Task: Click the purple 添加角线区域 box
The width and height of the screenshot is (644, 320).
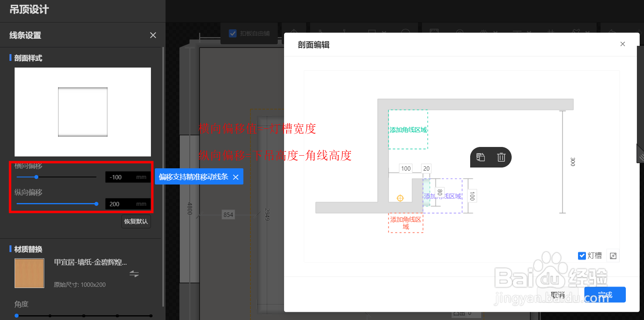Action: pyautogui.click(x=443, y=196)
